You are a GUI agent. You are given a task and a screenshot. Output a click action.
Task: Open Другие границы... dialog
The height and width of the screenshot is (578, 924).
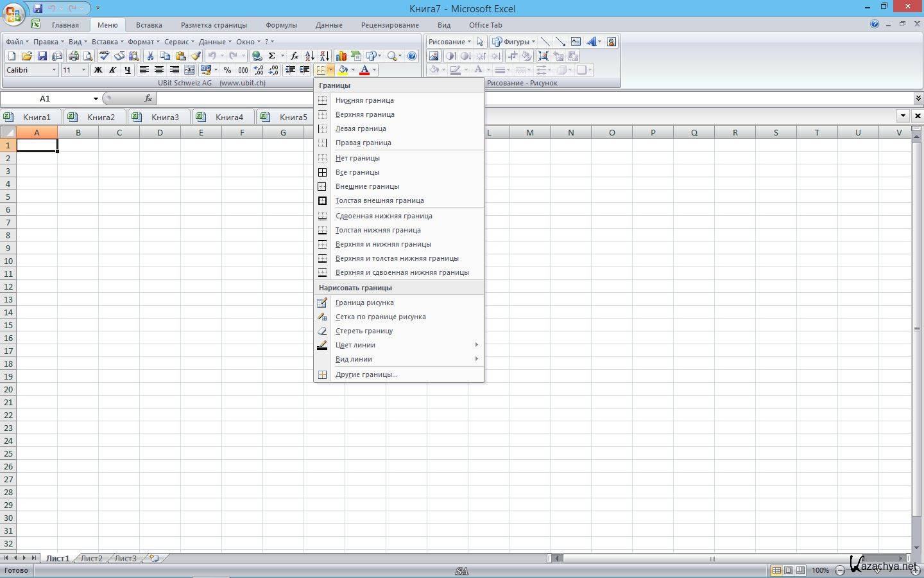click(366, 374)
